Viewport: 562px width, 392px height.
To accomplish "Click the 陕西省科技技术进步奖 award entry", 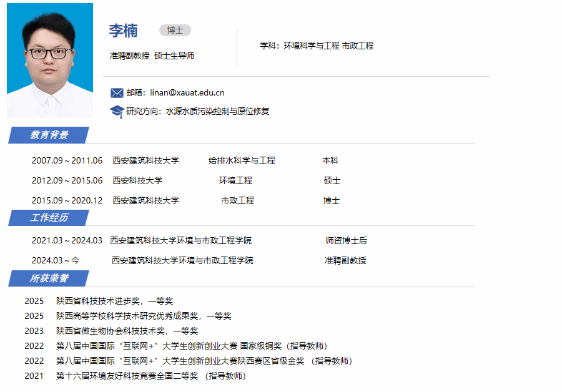I will 114,301.
